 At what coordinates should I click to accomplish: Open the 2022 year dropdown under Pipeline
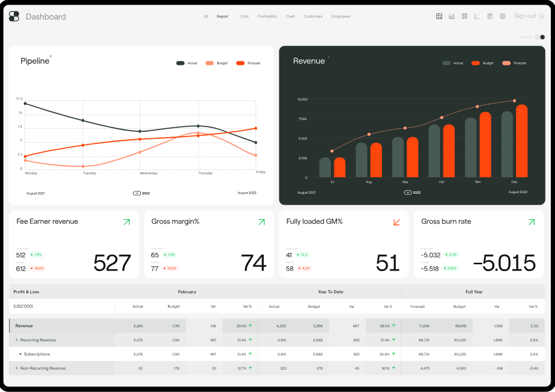pos(142,193)
